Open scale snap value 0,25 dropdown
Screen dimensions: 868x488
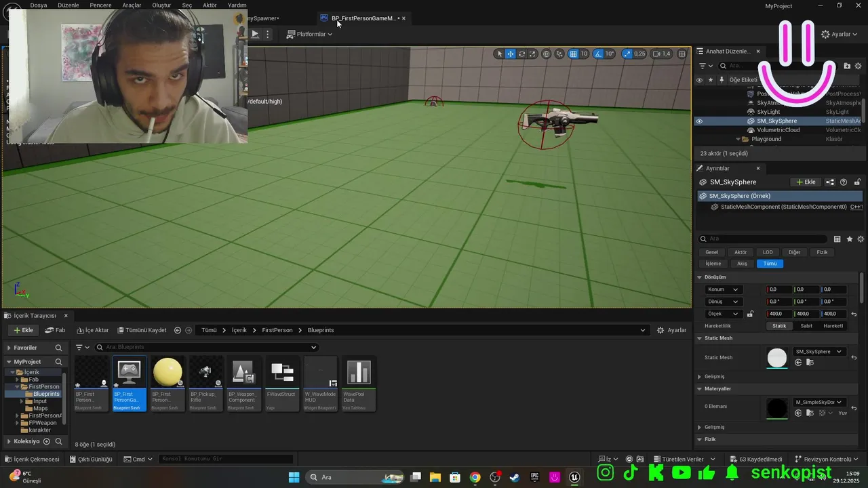pos(639,54)
